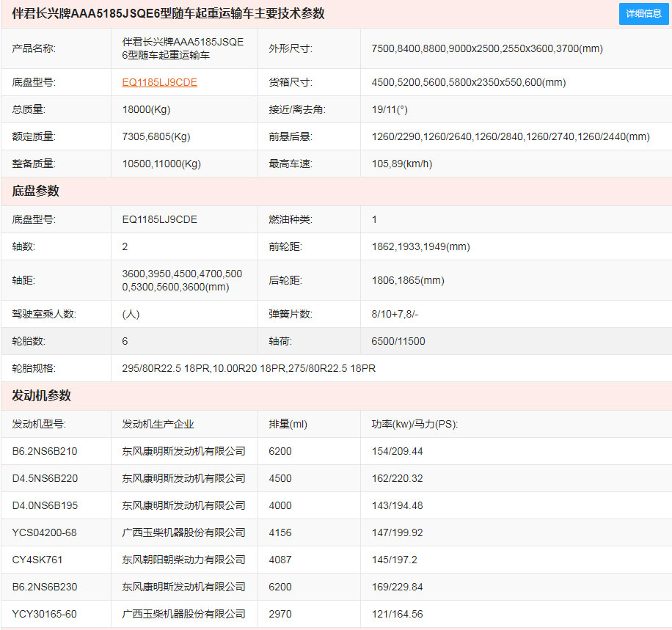Click max speed value 105,89(km/h)

[x=402, y=164]
